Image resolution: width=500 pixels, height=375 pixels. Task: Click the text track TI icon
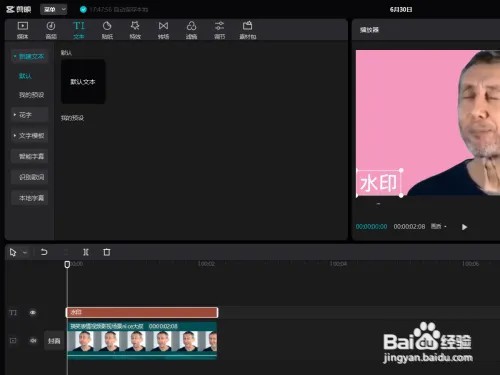(13, 313)
